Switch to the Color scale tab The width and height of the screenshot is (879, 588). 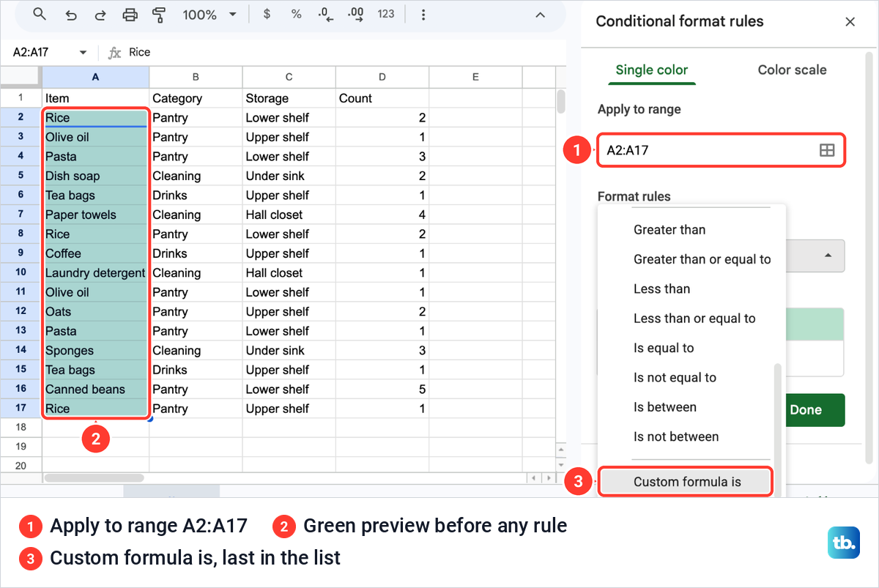pyautogui.click(x=792, y=70)
